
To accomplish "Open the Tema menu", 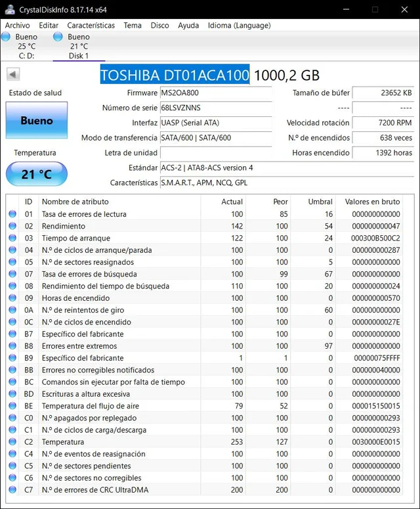I will [133, 26].
